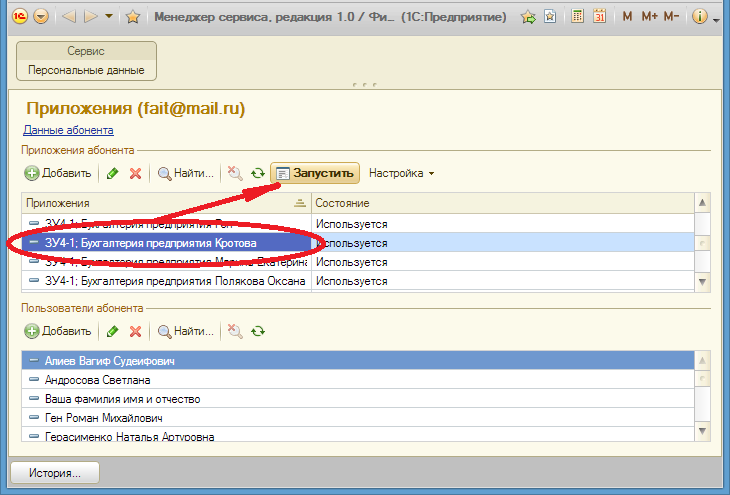This screenshot has width=730, height=495.
Task: Expand the dropdown arrow beside the info icon
Action: click(716, 20)
